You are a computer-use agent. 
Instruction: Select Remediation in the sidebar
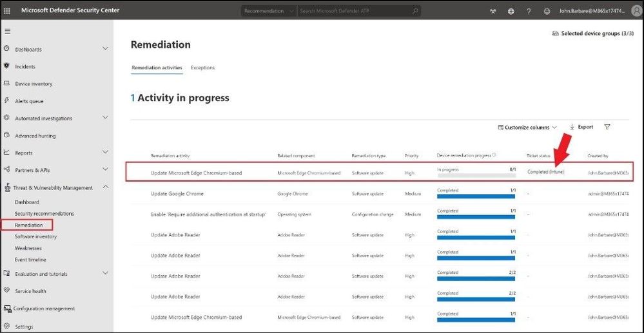point(29,225)
